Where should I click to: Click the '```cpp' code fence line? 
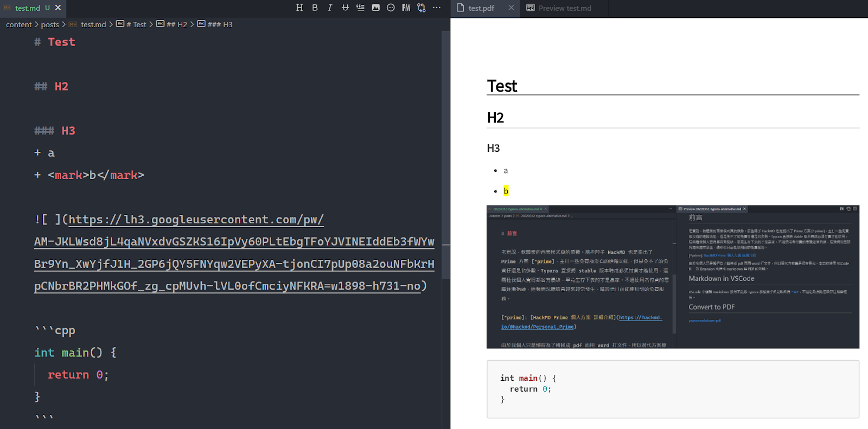[55, 331]
